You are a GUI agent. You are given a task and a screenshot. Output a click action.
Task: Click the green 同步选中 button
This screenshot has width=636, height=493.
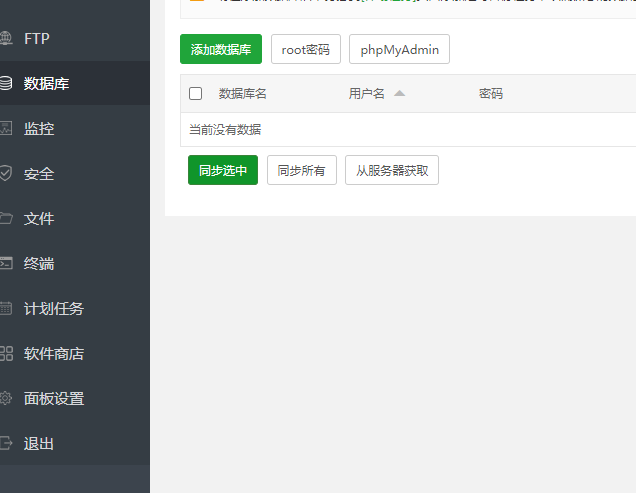tap(223, 170)
